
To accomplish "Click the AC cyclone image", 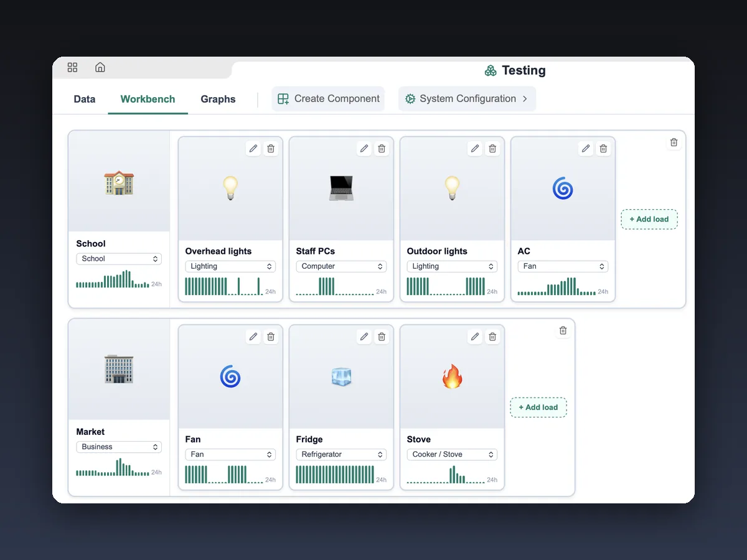I will coord(563,188).
